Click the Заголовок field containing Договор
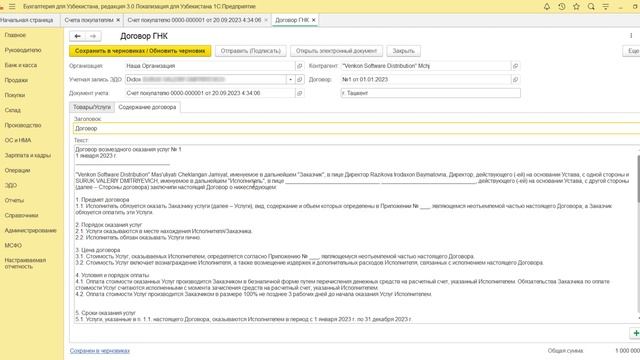Viewport: 640px width, 360px height. (356, 129)
